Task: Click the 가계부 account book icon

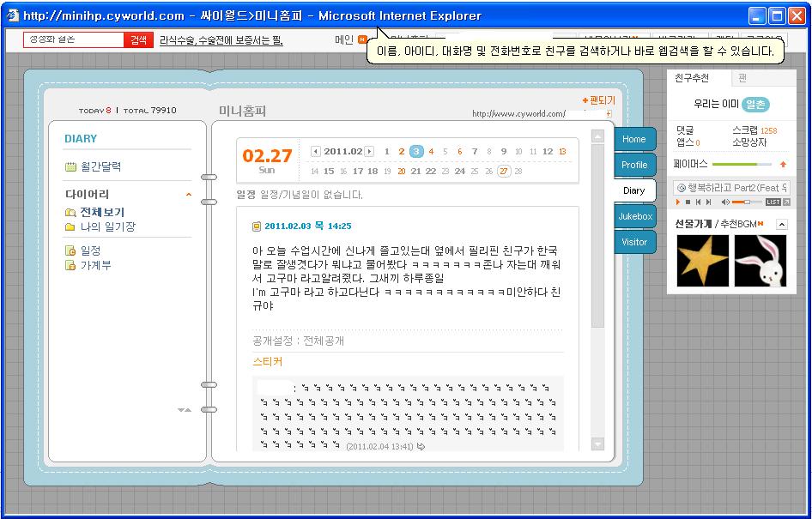Action: (70, 265)
